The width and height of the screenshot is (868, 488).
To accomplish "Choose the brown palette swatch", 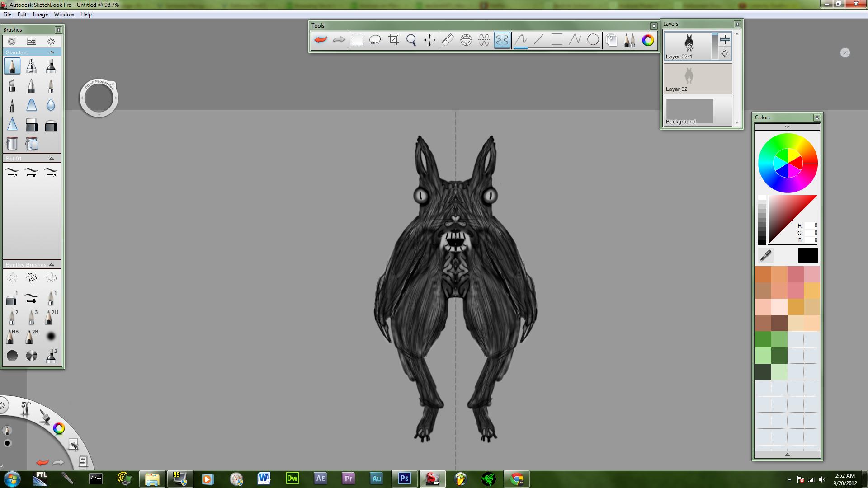I will click(x=779, y=323).
